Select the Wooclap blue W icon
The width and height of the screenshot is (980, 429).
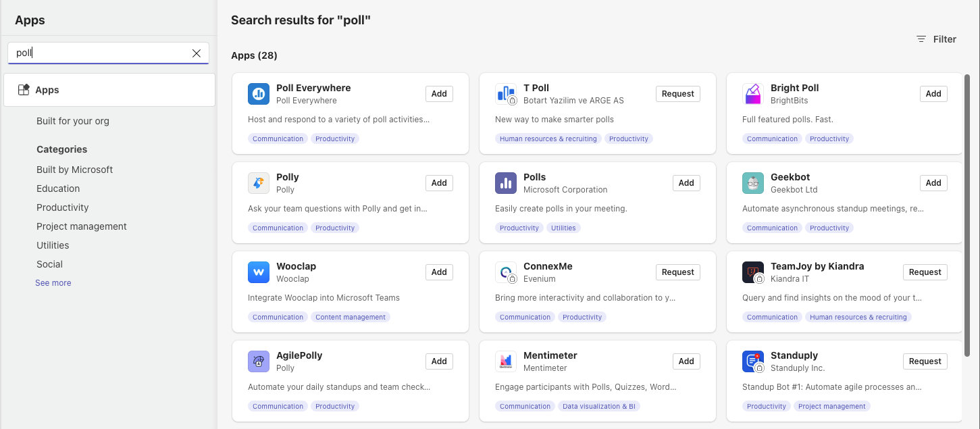(259, 272)
